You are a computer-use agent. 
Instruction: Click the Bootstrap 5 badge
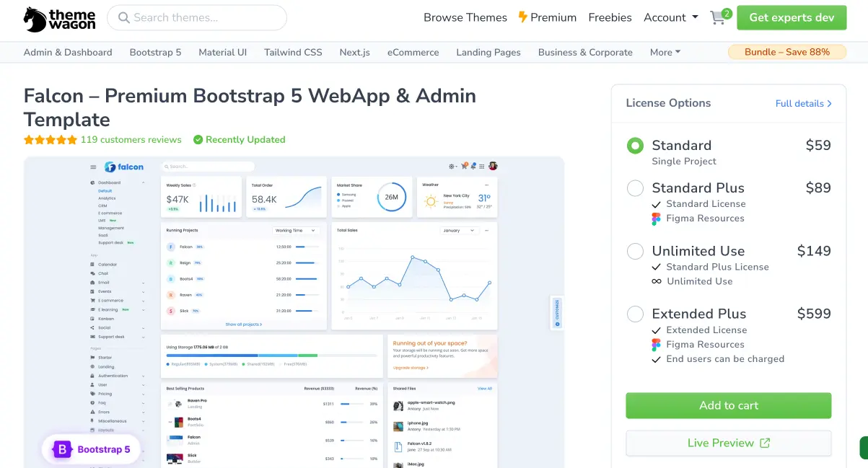[x=92, y=449]
